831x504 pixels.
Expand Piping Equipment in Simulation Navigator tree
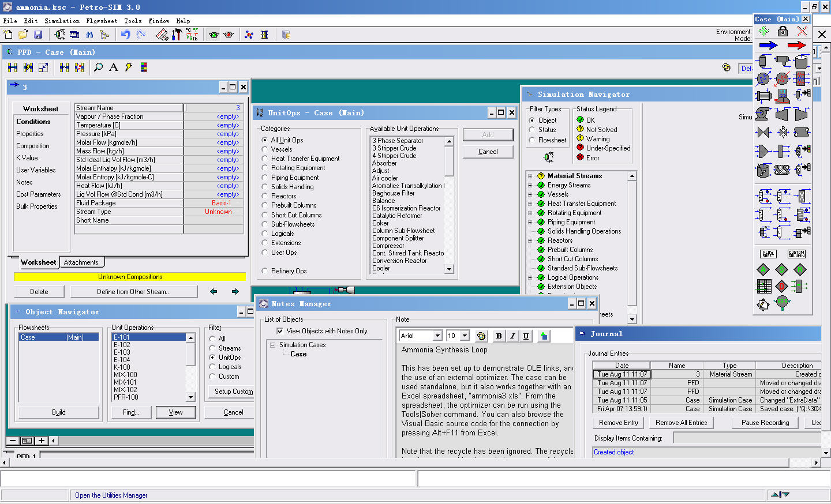click(x=530, y=222)
